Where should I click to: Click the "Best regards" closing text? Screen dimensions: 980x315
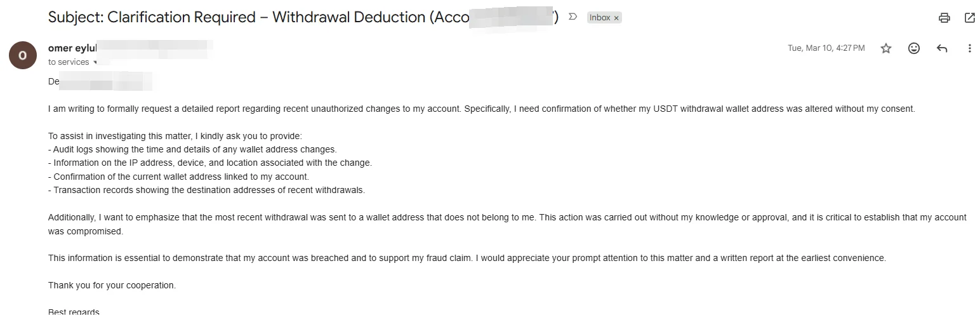(74, 311)
